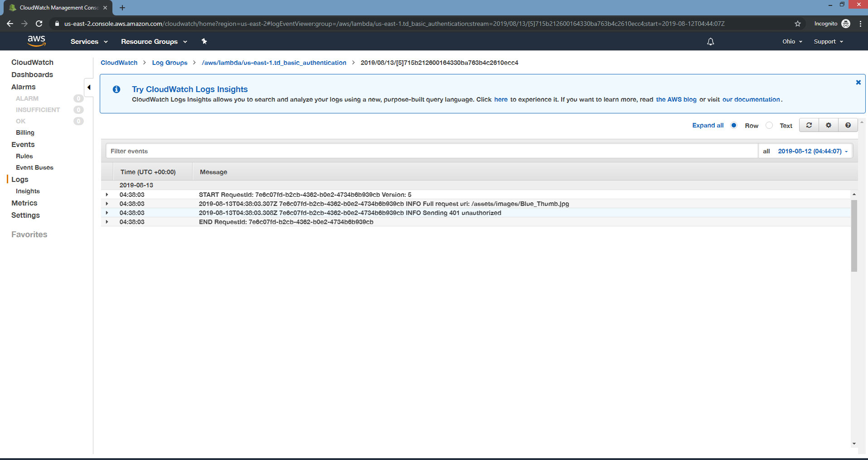
Task: Click the refresh log events icon
Action: pyautogui.click(x=809, y=125)
